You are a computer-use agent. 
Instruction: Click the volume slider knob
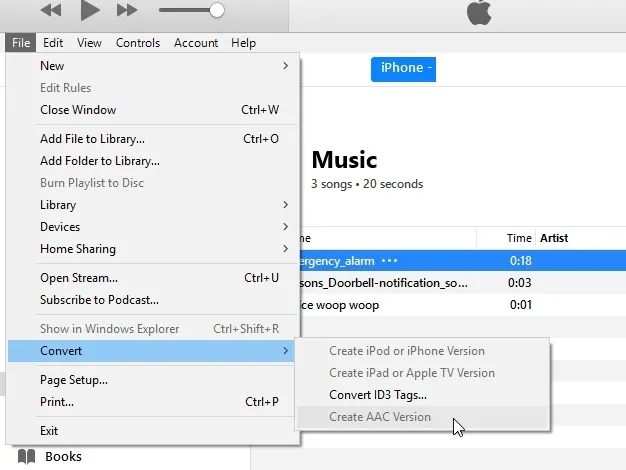tap(217, 10)
